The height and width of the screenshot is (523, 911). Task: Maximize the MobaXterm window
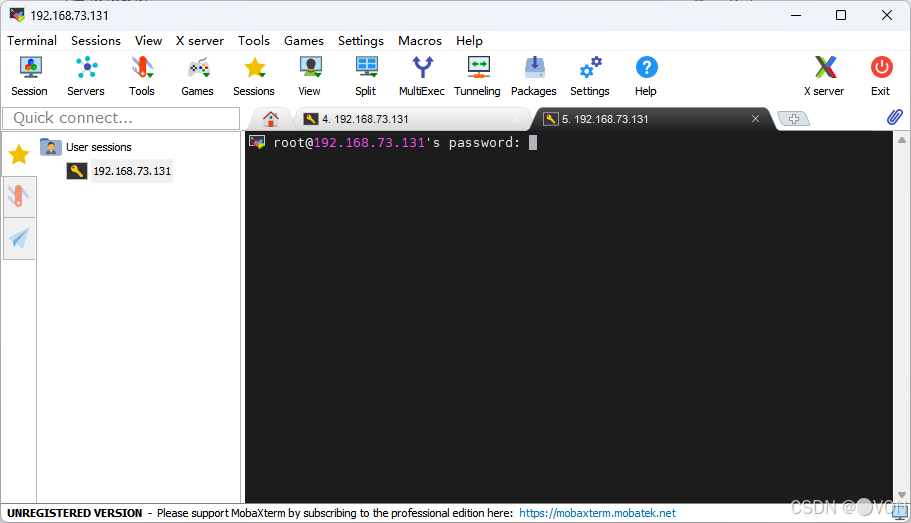tap(841, 15)
